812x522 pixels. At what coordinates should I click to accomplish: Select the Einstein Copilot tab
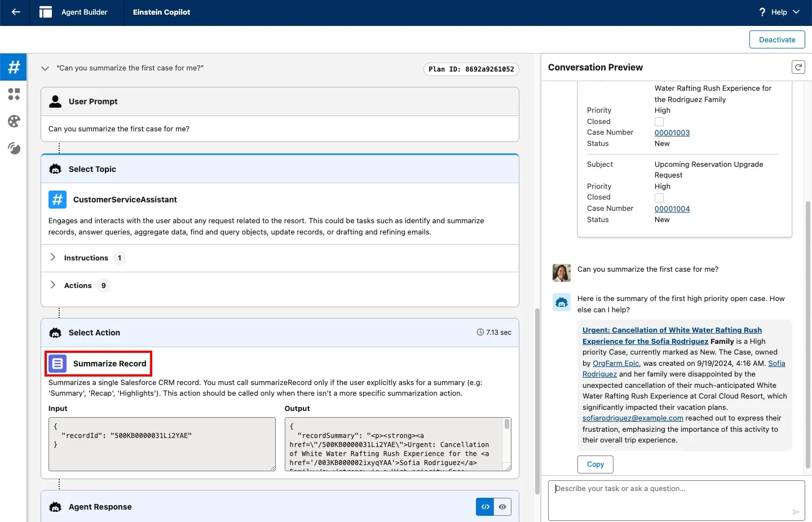[161, 12]
